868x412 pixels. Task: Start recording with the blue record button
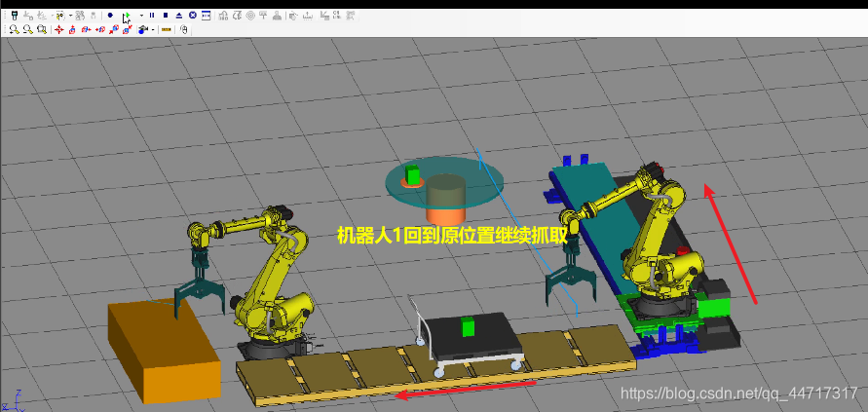[x=110, y=16]
